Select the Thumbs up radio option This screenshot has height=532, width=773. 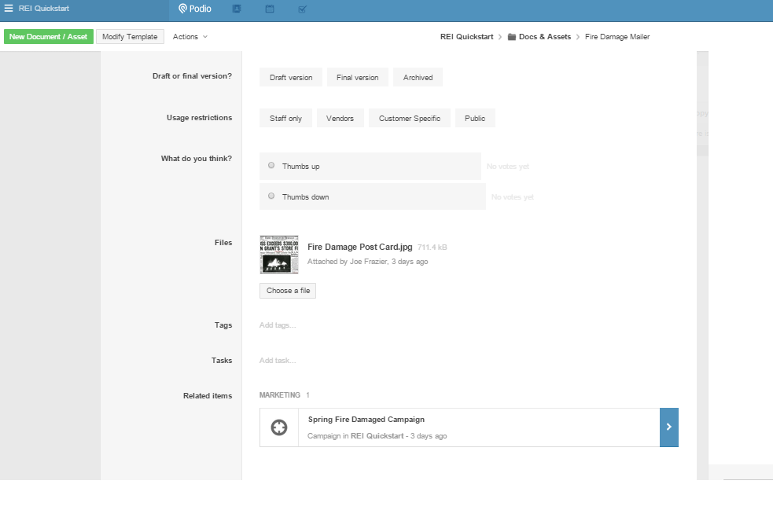click(x=271, y=166)
